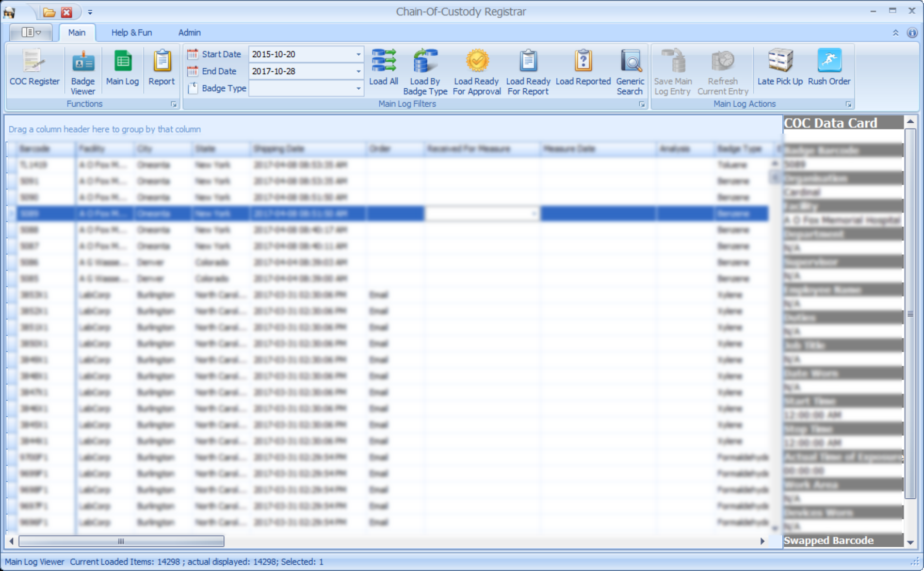Open the Badge Type dropdown
This screenshot has width=924, height=571.
click(x=358, y=88)
